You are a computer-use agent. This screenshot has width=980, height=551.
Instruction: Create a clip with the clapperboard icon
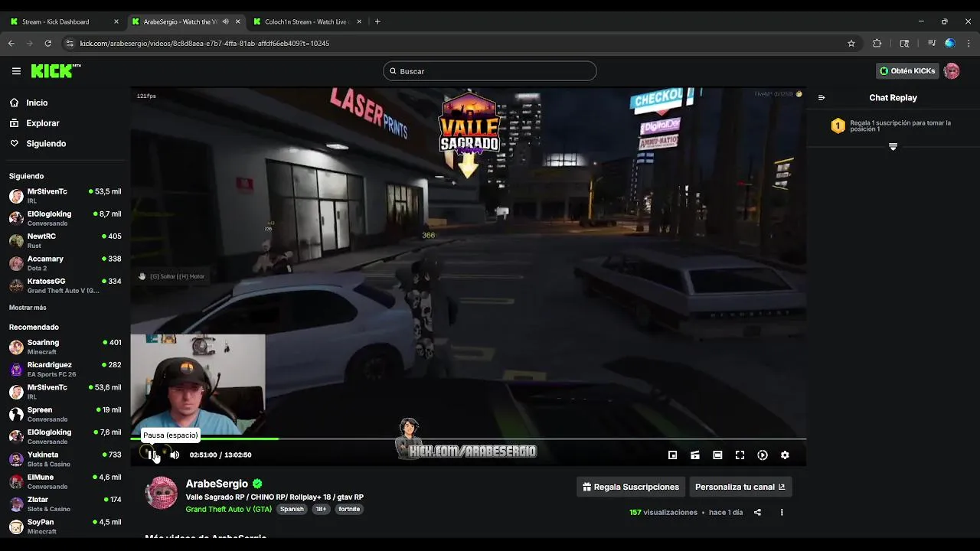point(694,455)
